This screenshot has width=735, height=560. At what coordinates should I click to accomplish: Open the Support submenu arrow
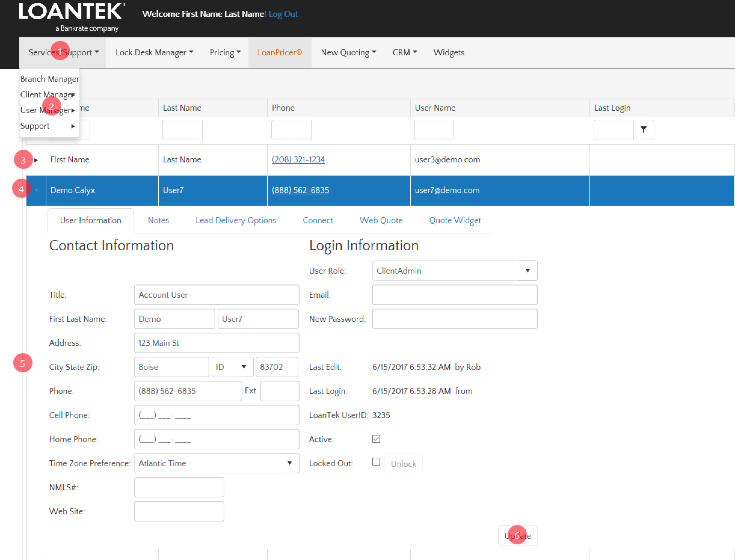(x=73, y=126)
